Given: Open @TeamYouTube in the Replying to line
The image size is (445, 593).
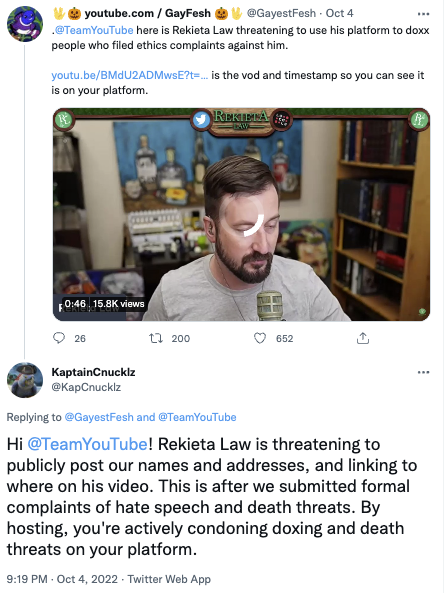Looking at the screenshot, I should 197,417.
